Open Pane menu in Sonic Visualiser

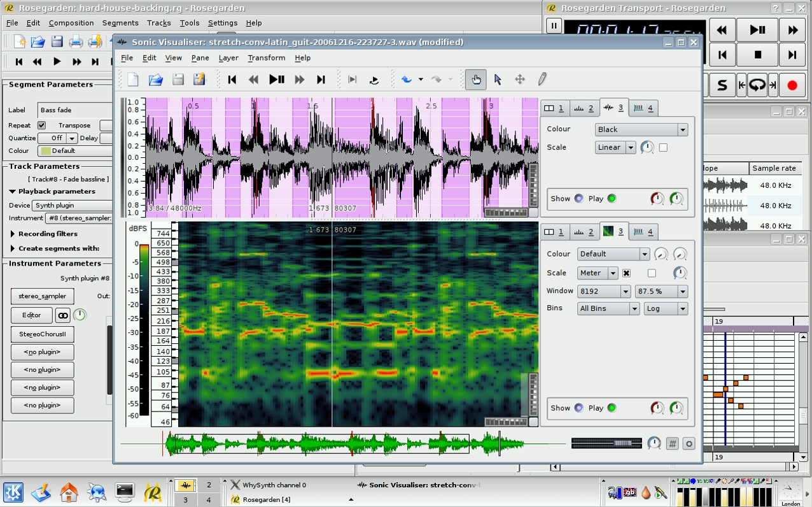pos(200,58)
